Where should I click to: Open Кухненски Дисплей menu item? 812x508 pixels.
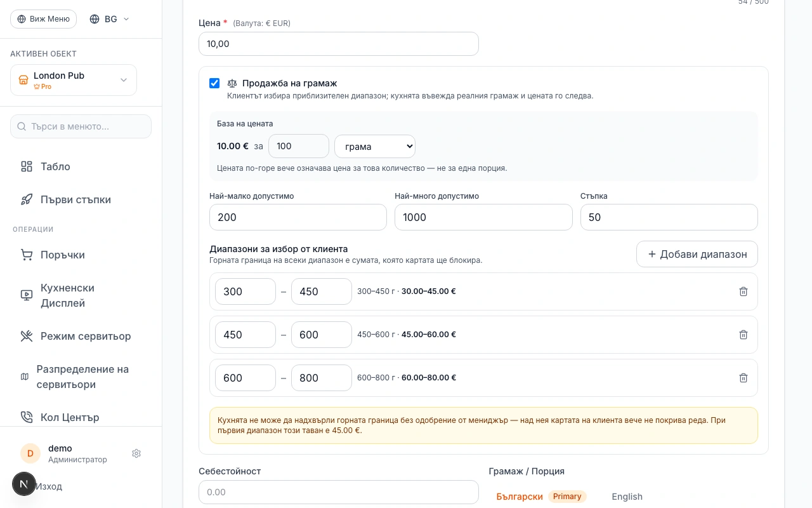pos(81,295)
